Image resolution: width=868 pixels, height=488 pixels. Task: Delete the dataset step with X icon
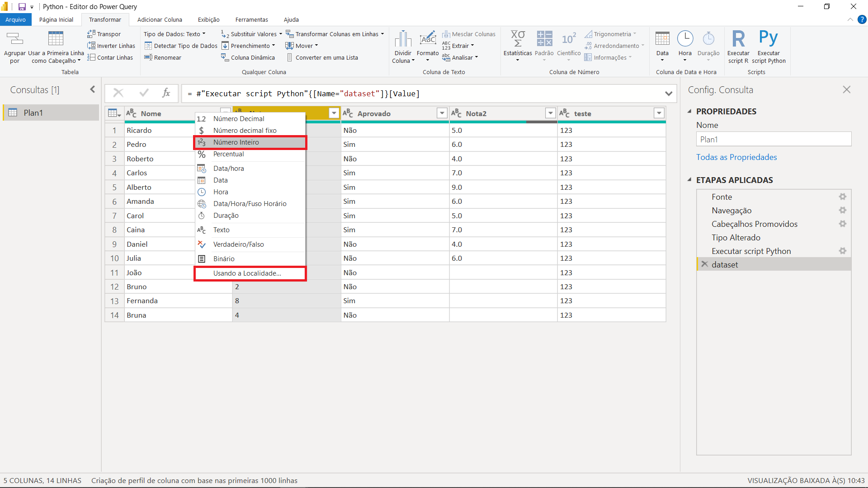point(704,264)
